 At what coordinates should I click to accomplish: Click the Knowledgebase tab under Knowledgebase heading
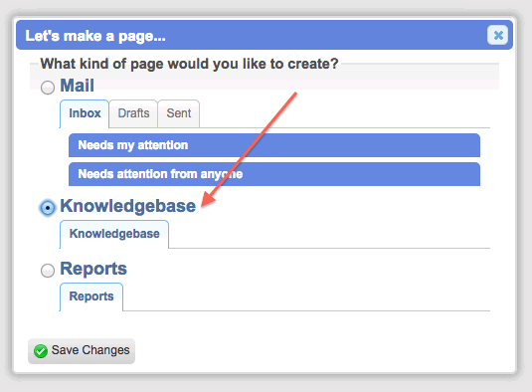[x=114, y=234]
